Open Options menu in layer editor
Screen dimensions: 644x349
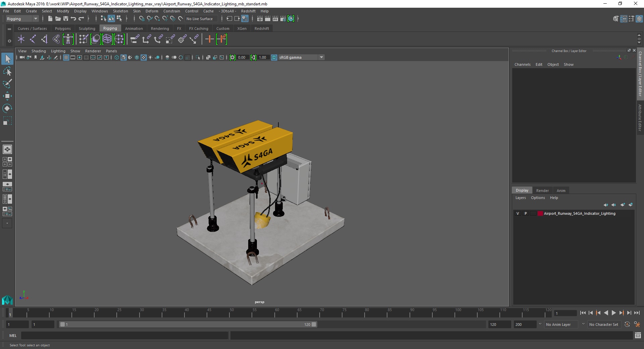(538, 198)
